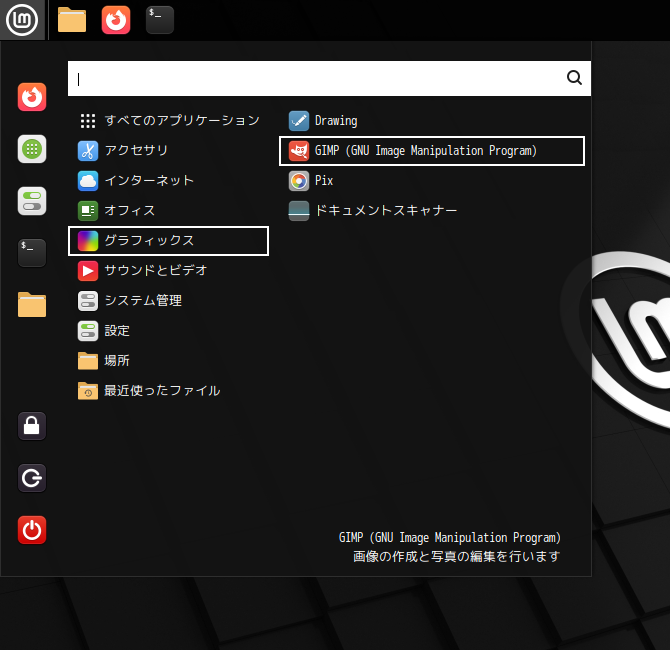Open Files folder in favorites sidebar
670x650 pixels.
32,305
